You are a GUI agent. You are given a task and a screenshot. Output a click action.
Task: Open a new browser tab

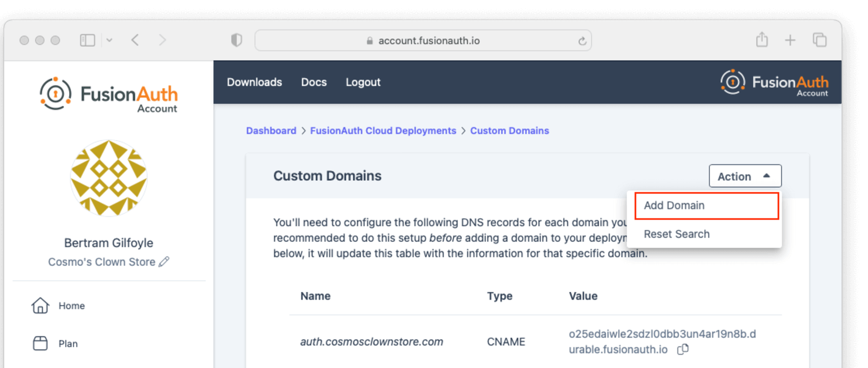point(791,39)
